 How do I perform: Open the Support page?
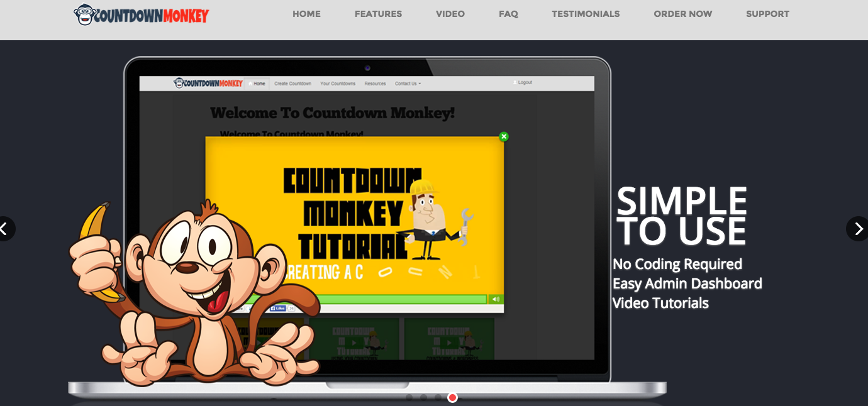[767, 14]
